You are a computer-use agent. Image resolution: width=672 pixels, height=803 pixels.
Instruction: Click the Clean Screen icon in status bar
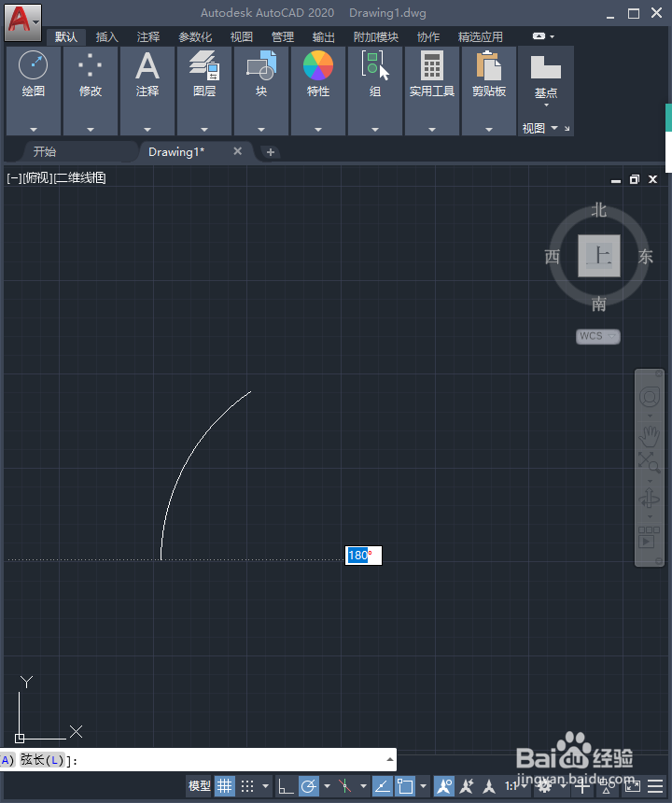(633, 786)
